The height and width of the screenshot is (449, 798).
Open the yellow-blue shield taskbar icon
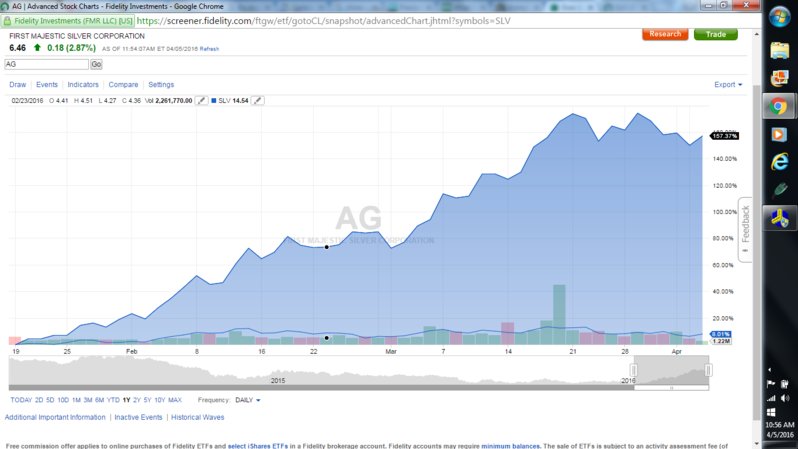[779, 218]
